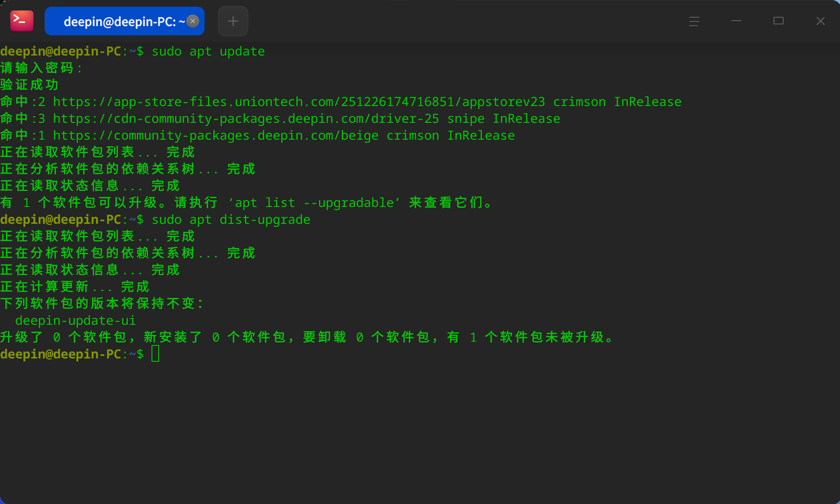The width and height of the screenshot is (840, 504).
Task: Close the terminal window
Action: tap(821, 21)
